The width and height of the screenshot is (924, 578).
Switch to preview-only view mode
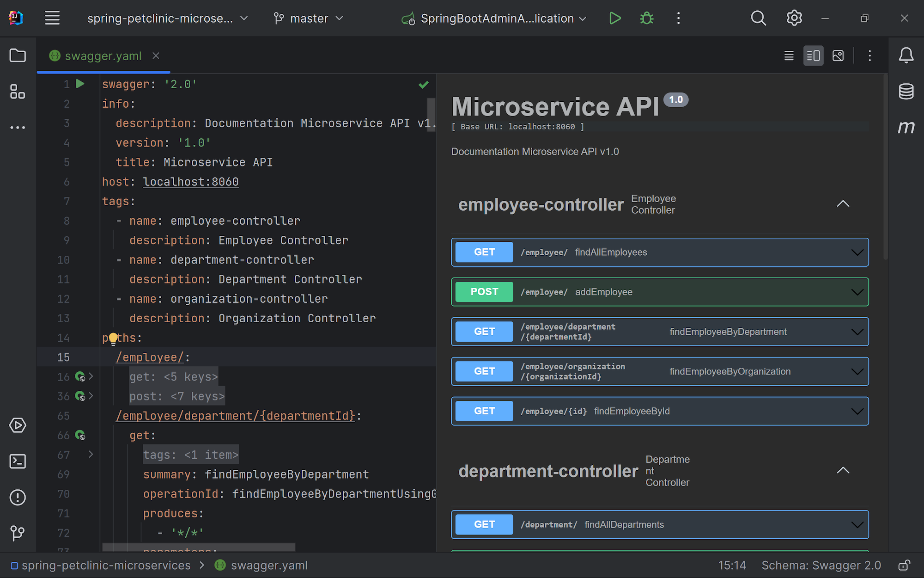pyautogui.click(x=838, y=56)
